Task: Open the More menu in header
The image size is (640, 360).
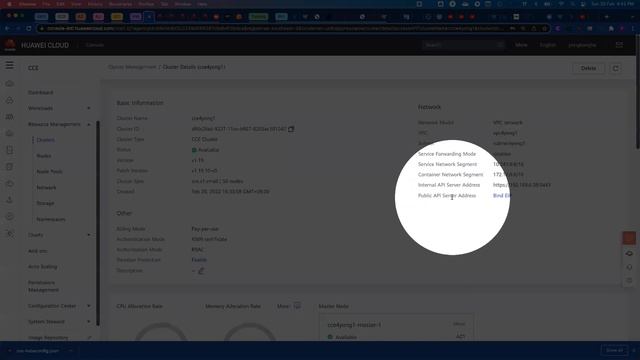Action: pyautogui.click(x=521, y=45)
